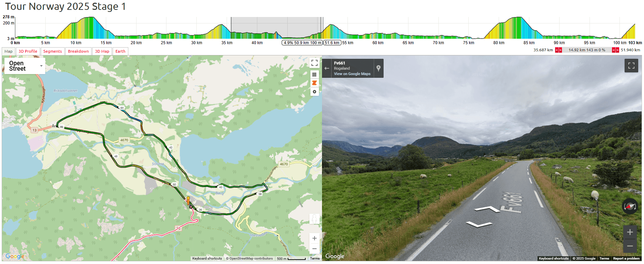Image resolution: width=644 pixels, height=264 pixels.
Task: Click the location pin in Street View header
Action: tap(379, 68)
